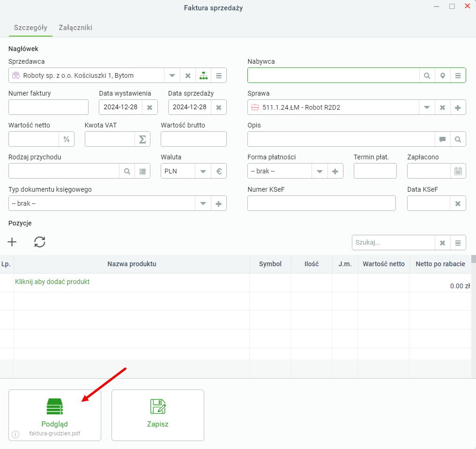Search Rodzaj przychodu with the magnifier icon
Image resolution: width=476 pixels, height=449 pixels.
127,172
